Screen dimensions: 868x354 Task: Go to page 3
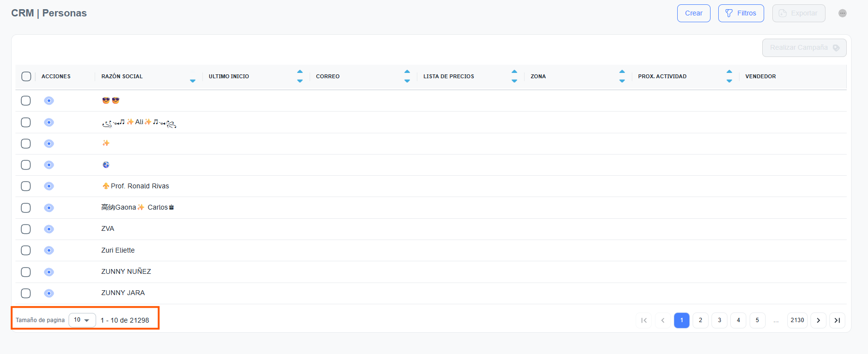click(x=719, y=320)
